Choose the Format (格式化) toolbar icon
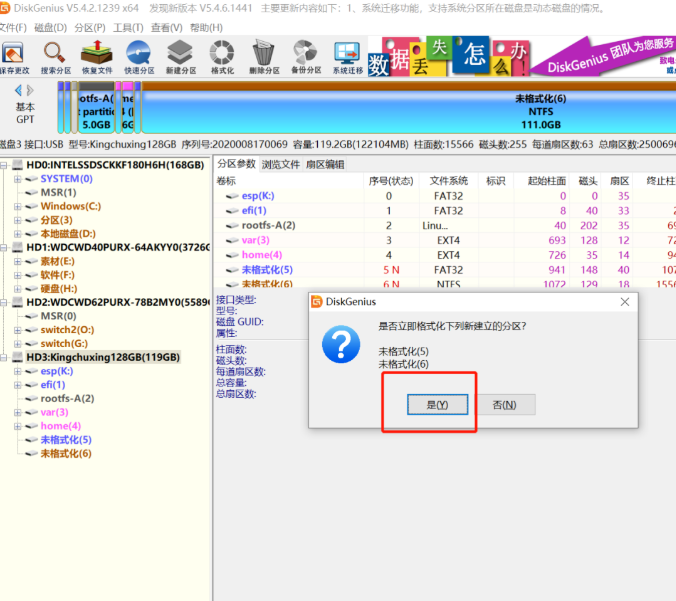The image size is (676, 601). point(222,57)
